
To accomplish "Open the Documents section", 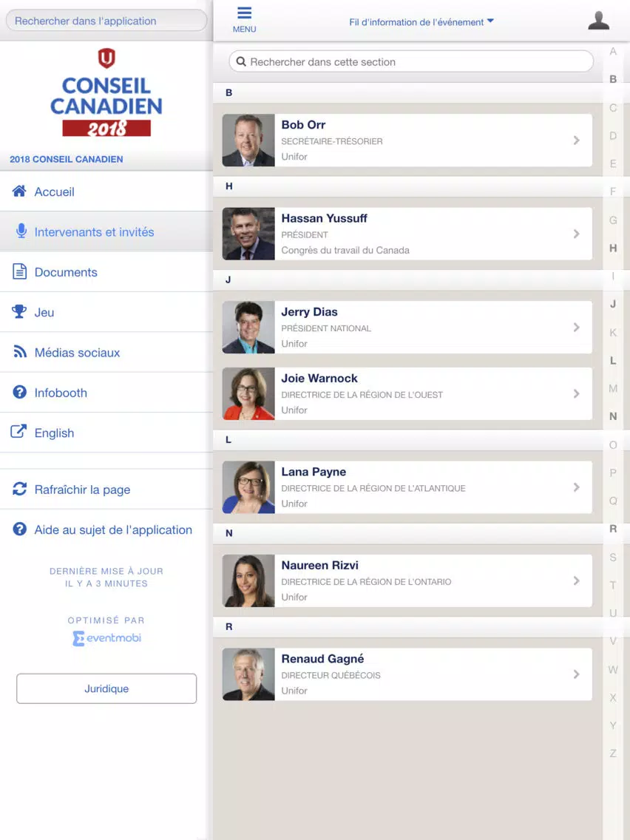I will tap(106, 271).
